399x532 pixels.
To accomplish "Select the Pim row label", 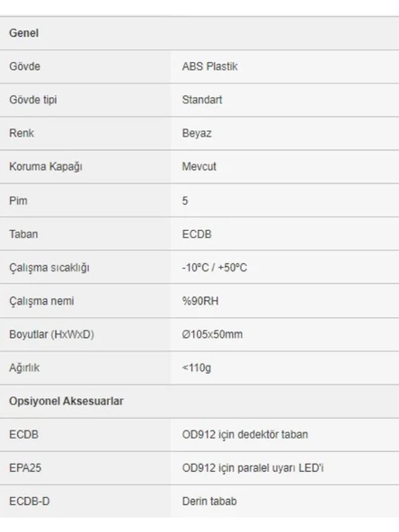I will tap(18, 200).
